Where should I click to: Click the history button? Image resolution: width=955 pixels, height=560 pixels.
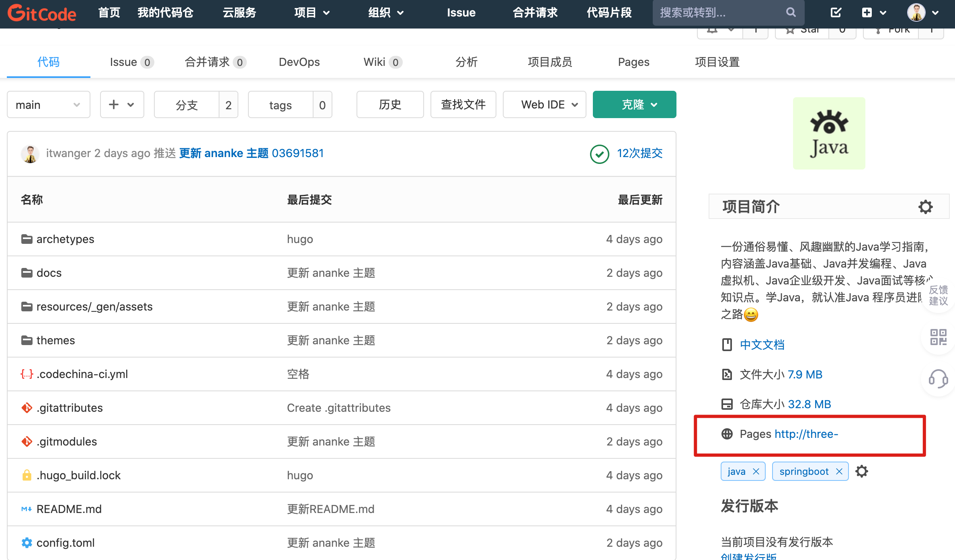(x=390, y=105)
